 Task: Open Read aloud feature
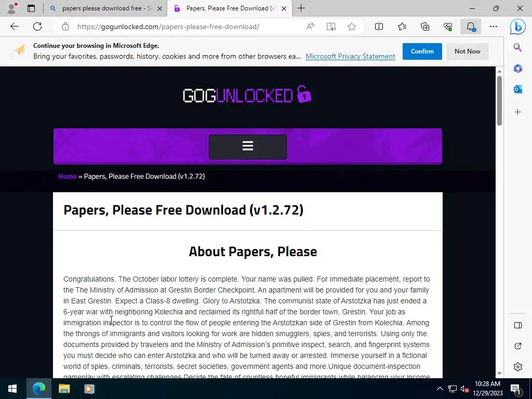(x=310, y=26)
